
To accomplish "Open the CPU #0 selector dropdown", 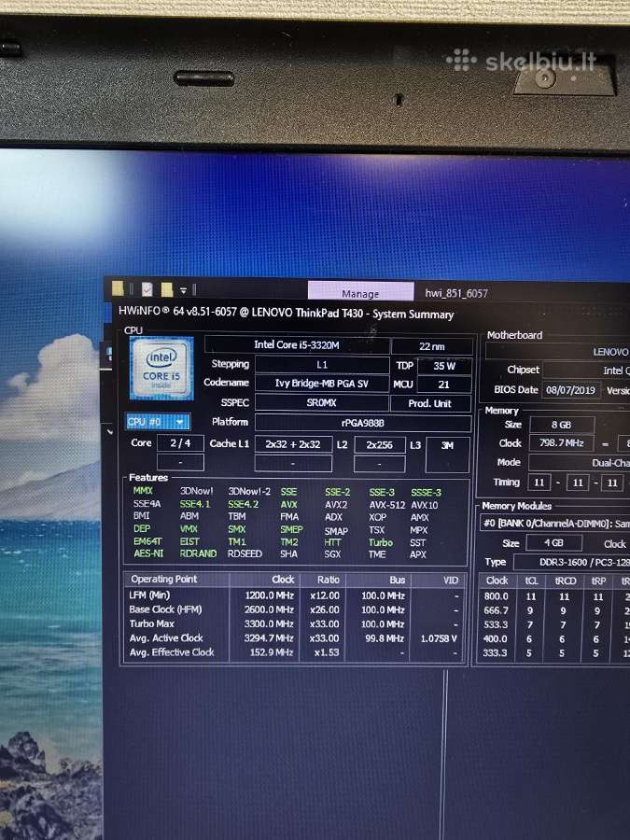I will [x=158, y=422].
